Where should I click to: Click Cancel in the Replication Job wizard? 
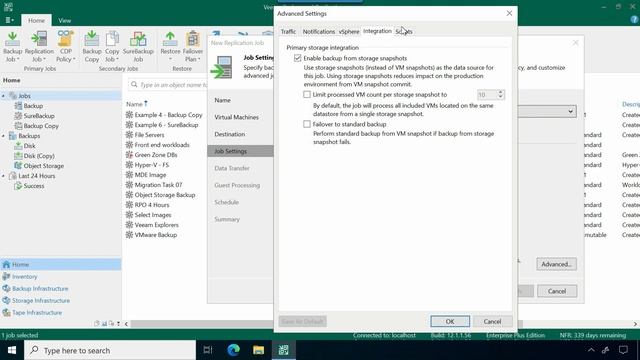click(557, 291)
